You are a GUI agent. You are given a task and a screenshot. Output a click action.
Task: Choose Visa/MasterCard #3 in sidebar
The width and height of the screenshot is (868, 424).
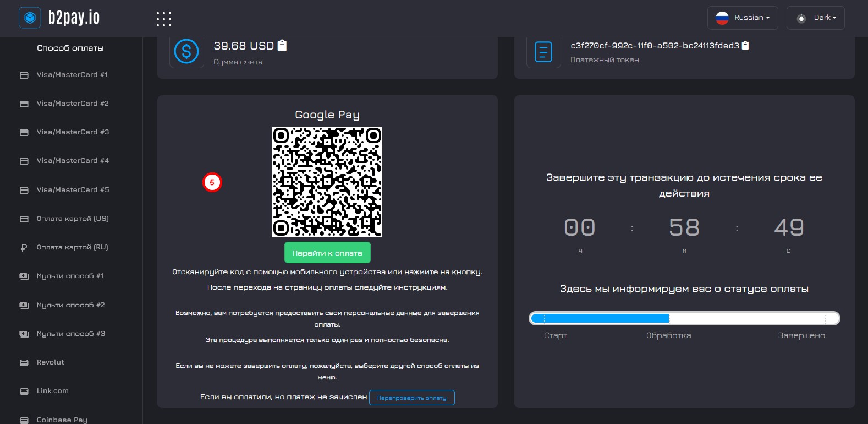[x=72, y=132]
